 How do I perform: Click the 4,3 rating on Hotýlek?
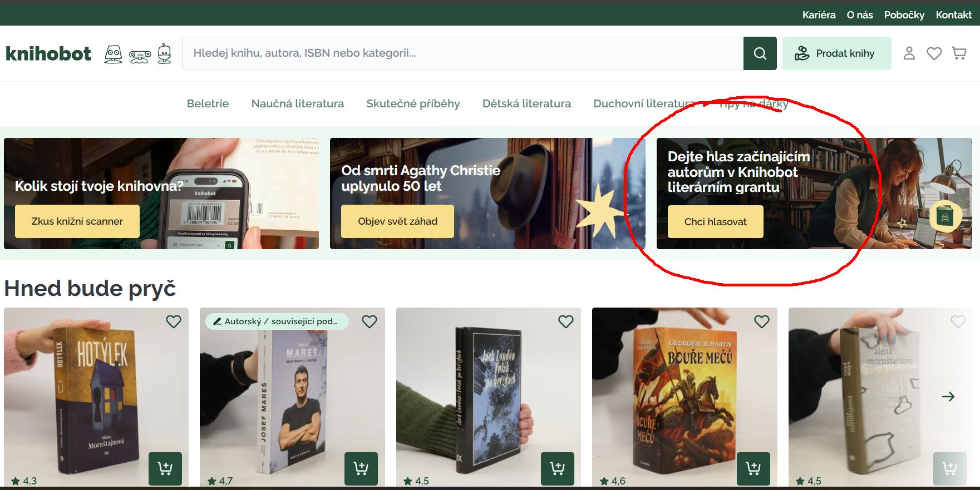pyautogui.click(x=24, y=481)
